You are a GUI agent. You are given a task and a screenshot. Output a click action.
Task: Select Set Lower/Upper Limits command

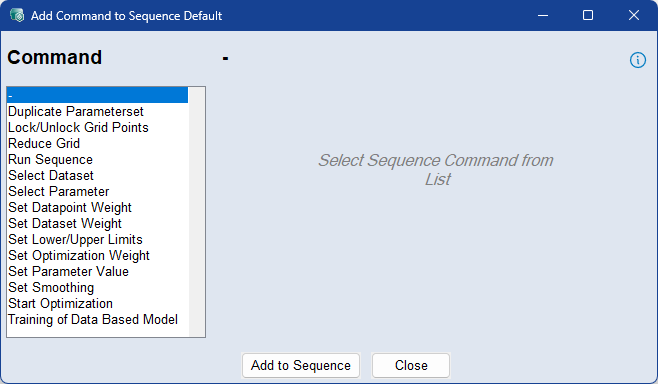coord(97,239)
